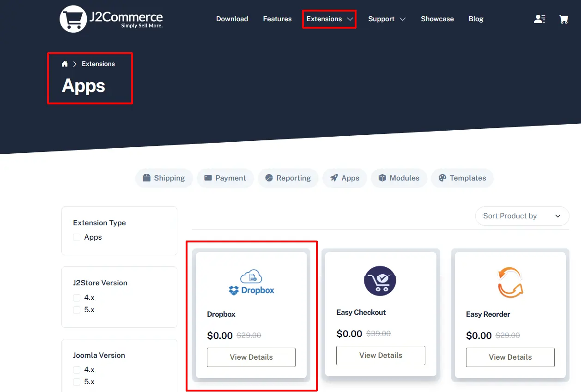
Task: Click the Extensions breadcrumb link
Action: pos(98,64)
